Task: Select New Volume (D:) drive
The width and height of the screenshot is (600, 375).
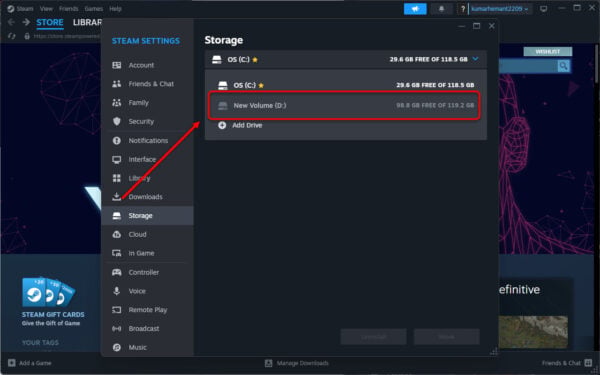Action: 344,105
